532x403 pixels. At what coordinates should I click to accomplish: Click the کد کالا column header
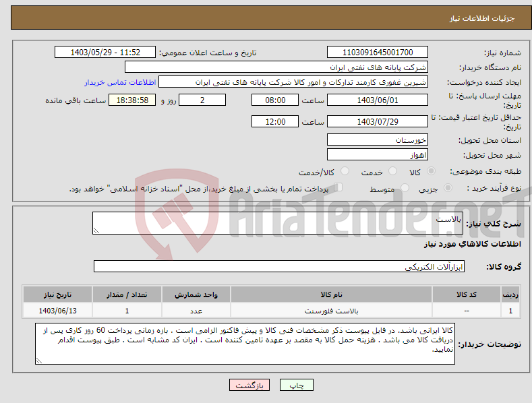467,294
